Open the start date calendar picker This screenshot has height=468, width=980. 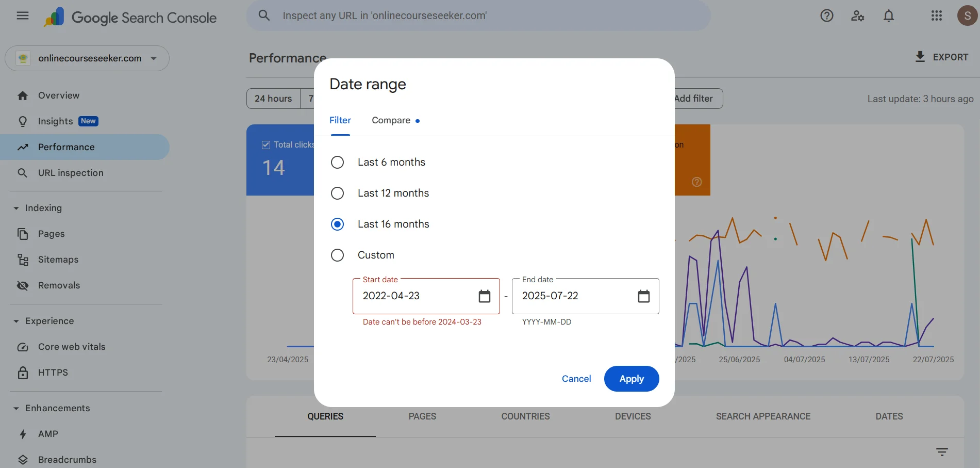point(484,296)
